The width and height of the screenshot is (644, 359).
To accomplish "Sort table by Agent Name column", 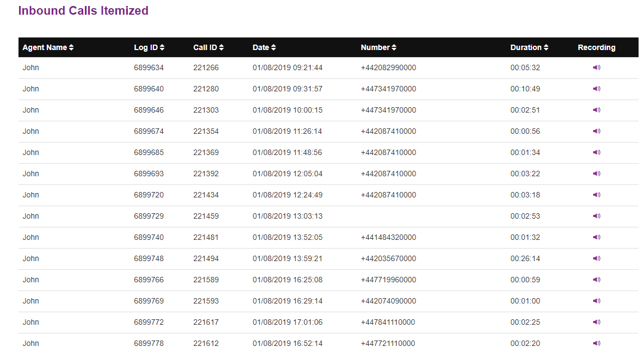I will 48,47.
